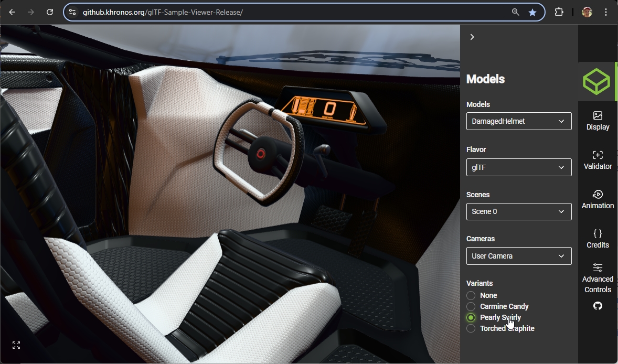Open the Flavor dropdown showing glTF
Screen dimensions: 618x364
coord(519,167)
